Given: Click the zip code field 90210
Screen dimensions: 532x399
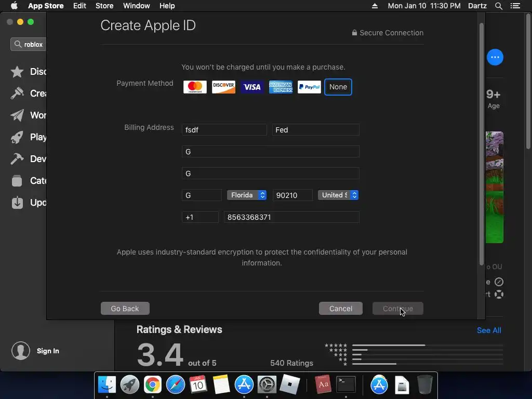Looking at the screenshot, I should (292, 195).
